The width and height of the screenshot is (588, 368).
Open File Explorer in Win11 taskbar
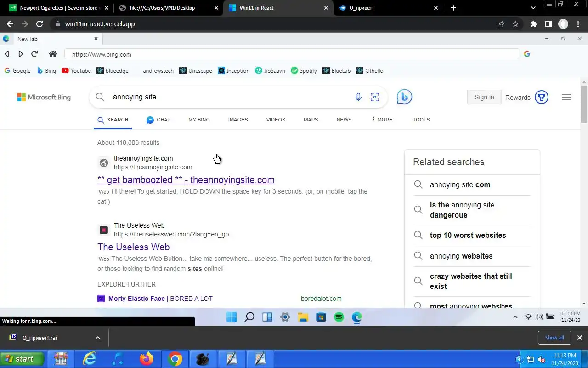pos(303,317)
